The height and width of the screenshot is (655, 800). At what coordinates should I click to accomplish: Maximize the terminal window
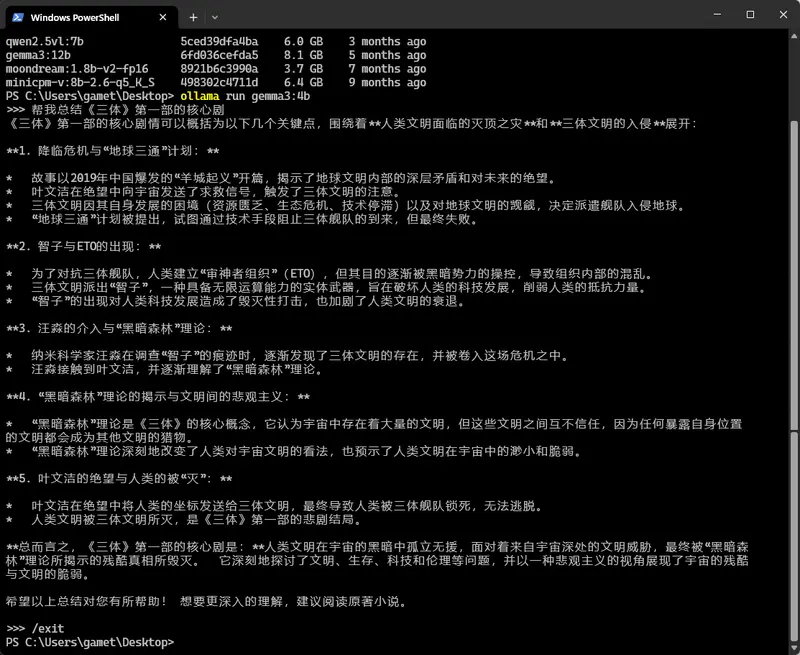click(x=750, y=15)
